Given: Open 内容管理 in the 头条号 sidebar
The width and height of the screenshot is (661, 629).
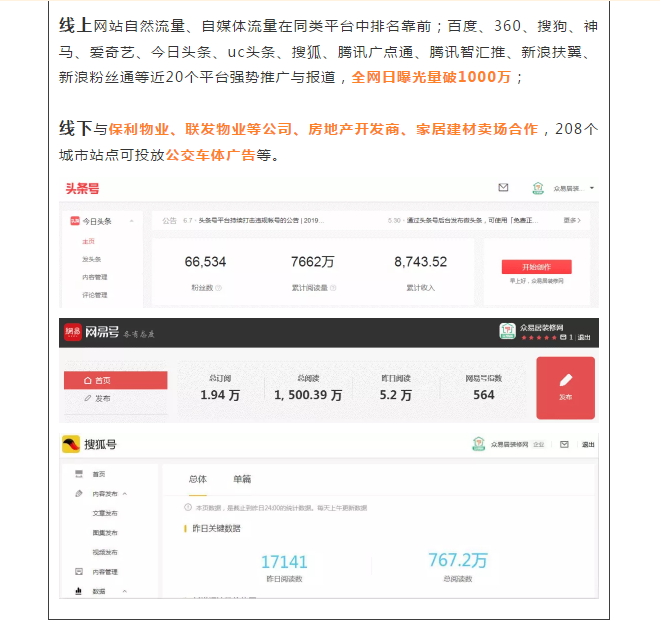Looking at the screenshot, I should click(95, 276).
